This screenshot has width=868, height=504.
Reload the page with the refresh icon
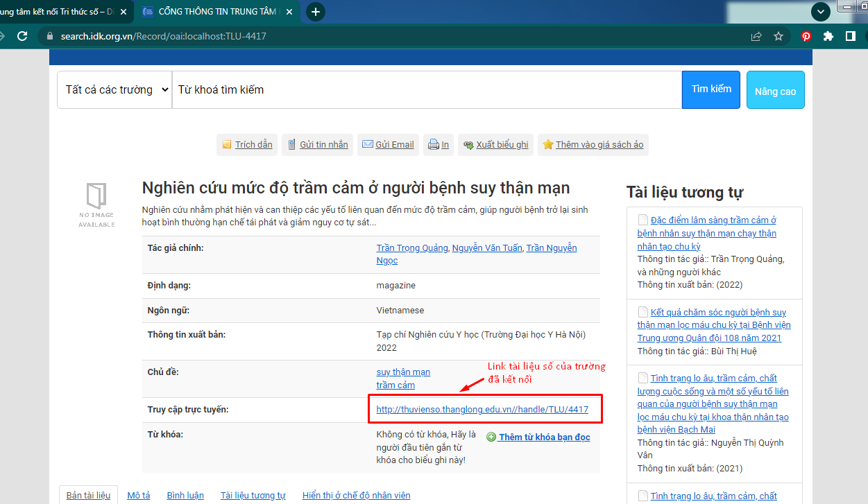coord(22,36)
